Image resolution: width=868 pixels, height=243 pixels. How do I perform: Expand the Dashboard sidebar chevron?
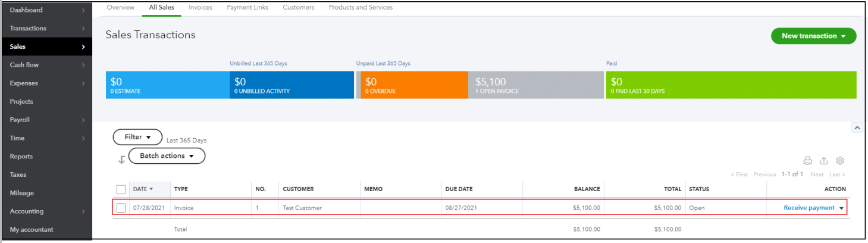[x=83, y=10]
